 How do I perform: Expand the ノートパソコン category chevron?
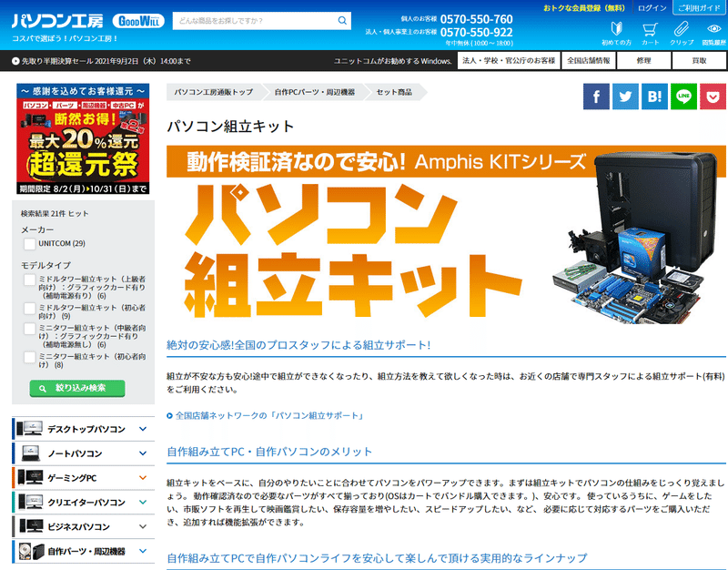(x=143, y=453)
